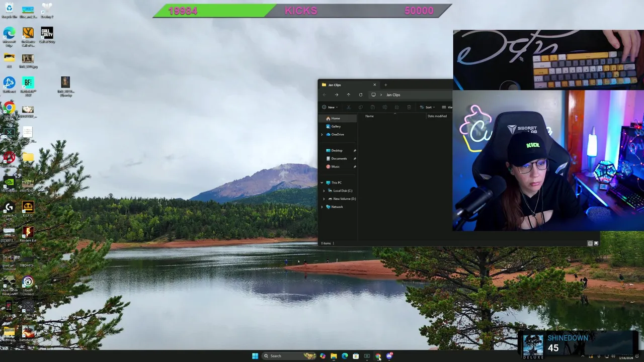Add a new Explorer tab with plus button
644x362 pixels.
386,84
